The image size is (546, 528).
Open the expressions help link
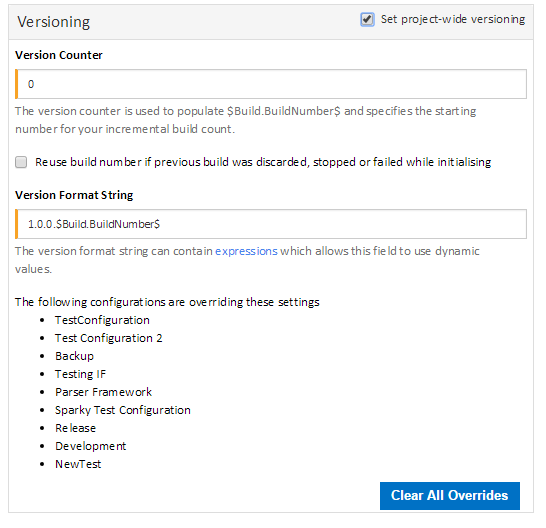pyautogui.click(x=246, y=251)
